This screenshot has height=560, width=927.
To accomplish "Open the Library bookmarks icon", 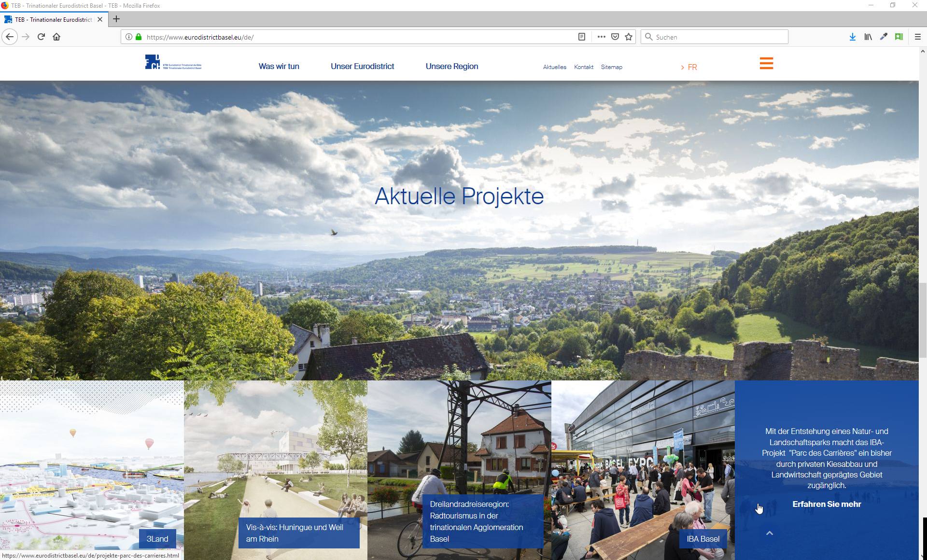I will point(868,37).
